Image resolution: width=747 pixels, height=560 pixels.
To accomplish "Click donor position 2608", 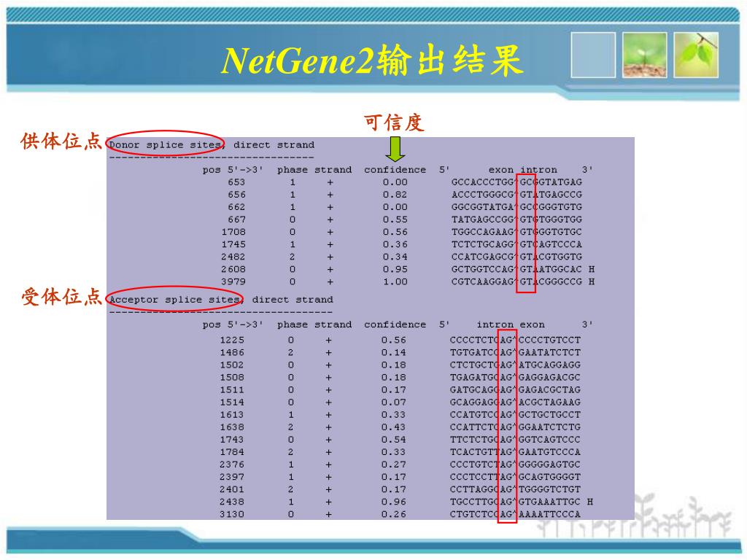I will (x=233, y=269).
